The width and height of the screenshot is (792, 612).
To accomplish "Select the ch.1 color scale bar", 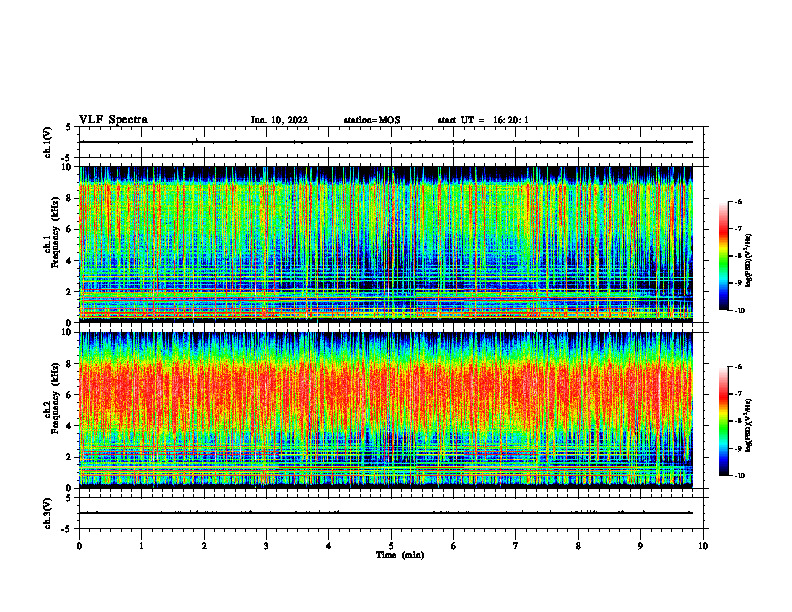I will [723, 256].
